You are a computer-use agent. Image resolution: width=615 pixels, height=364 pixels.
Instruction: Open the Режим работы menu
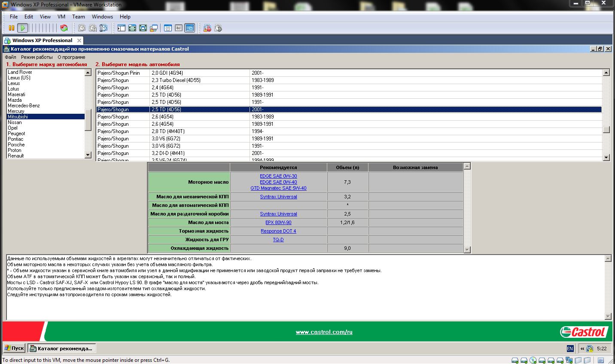[x=37, y=57]
